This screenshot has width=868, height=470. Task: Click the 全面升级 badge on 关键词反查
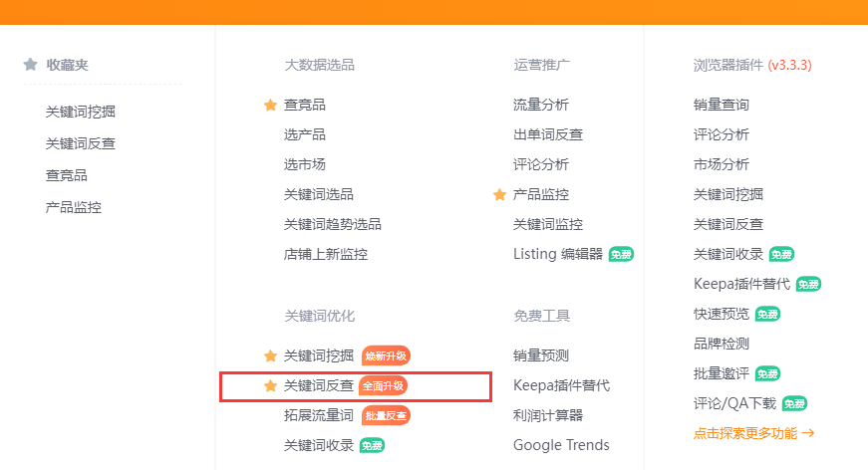pyautogui.click(x=384, y=385)
